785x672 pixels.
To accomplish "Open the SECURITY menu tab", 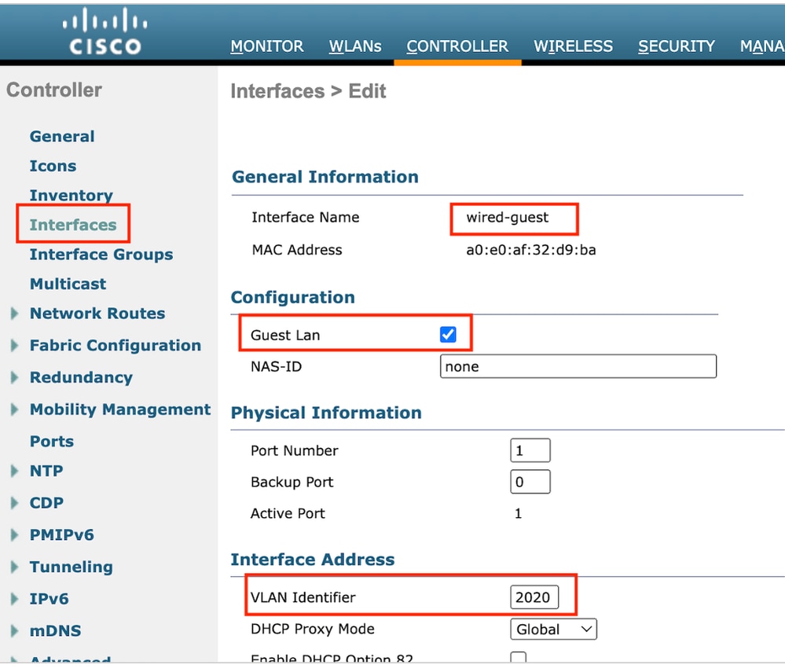I will tap(677, 46).
